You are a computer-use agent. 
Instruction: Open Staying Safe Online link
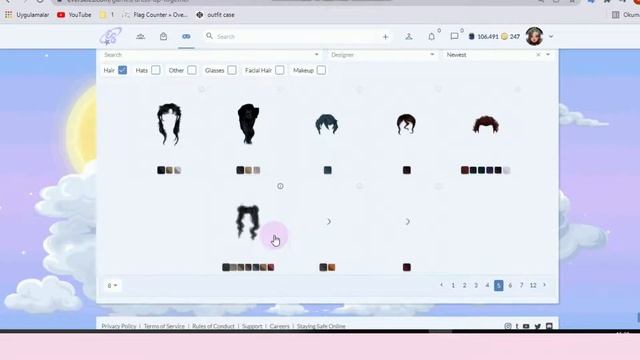pos(321,326)
